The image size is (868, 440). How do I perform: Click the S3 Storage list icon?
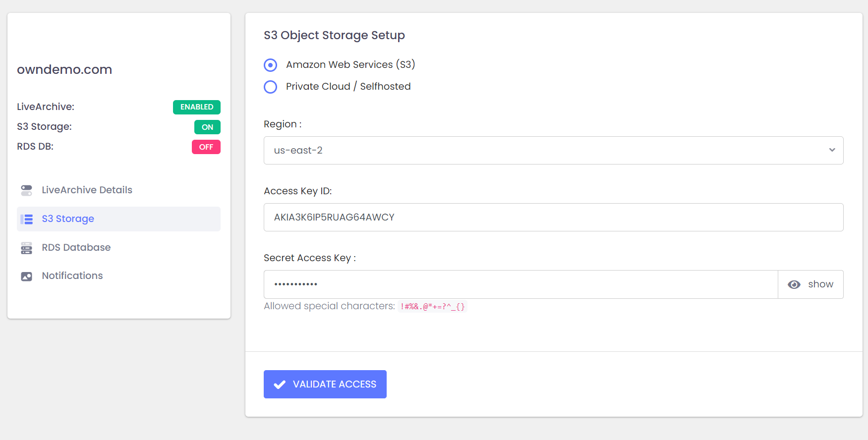pyautogui.click(x=26, y=219)
